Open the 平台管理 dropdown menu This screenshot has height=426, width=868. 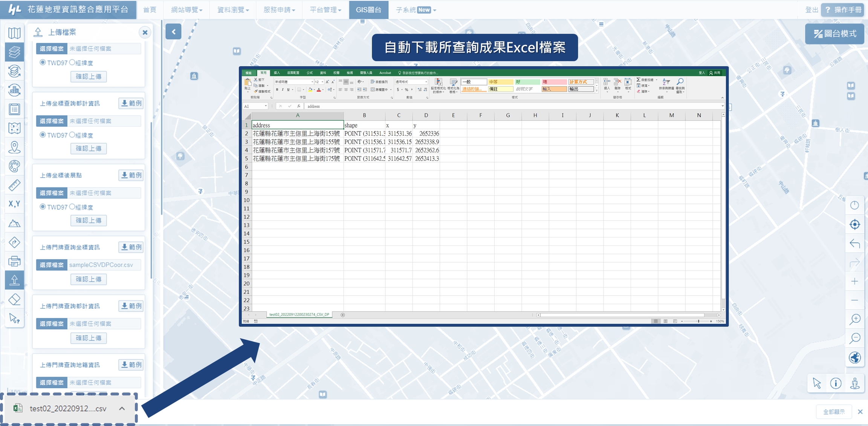[x=325, y=10]
